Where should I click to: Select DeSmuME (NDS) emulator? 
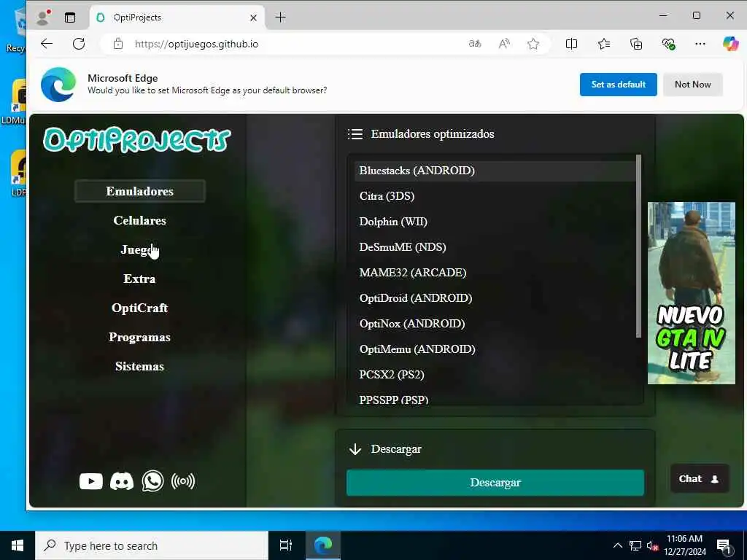click(x=495, y=247)
